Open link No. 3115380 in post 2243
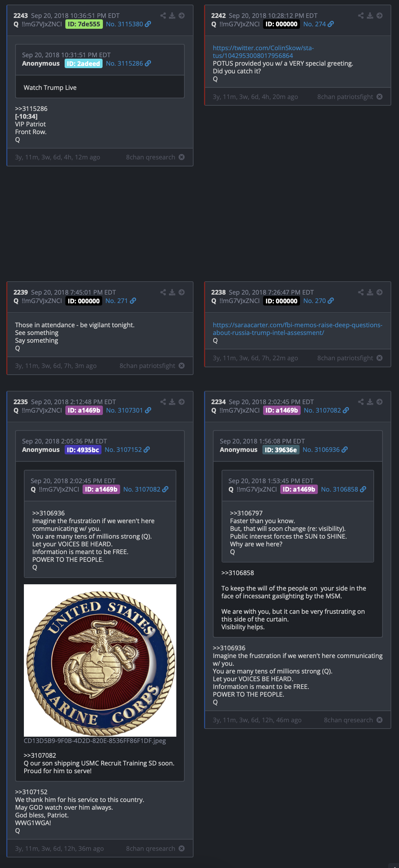This screenshot has width=399, height=868. click(129, 24)
